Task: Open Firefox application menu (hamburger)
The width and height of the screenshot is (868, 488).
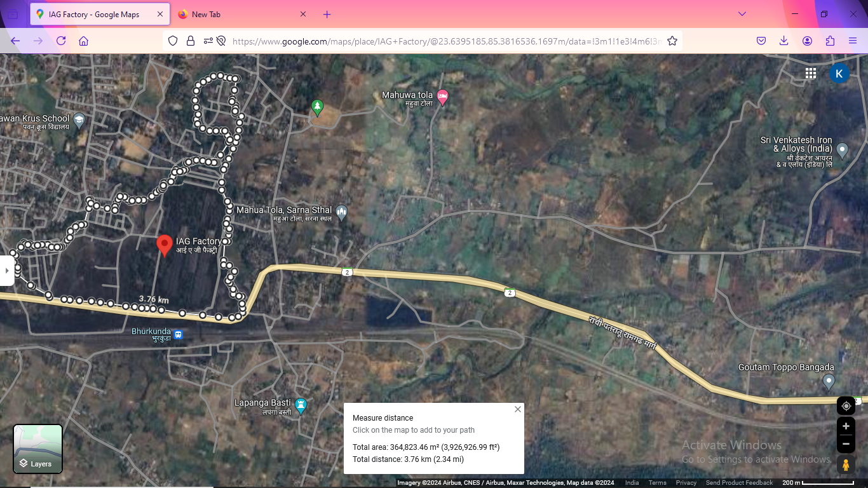Action: point(853,41)
